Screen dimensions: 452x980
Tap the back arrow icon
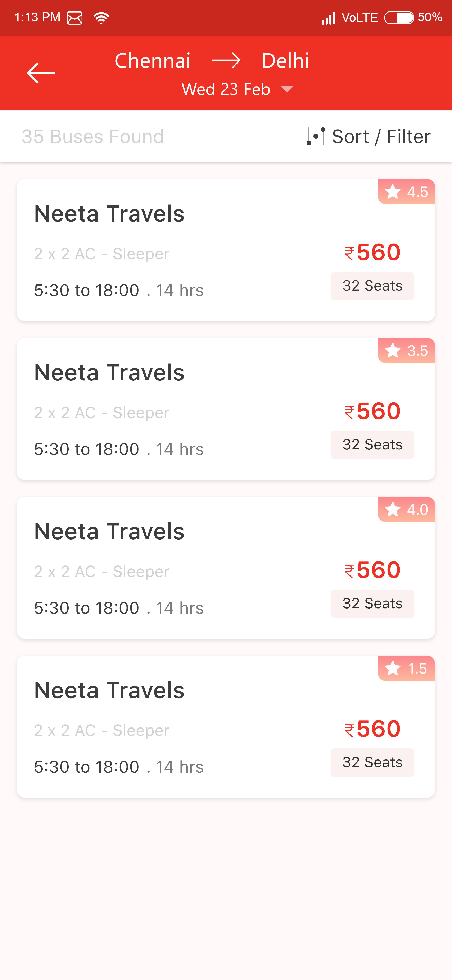(41, 73)
